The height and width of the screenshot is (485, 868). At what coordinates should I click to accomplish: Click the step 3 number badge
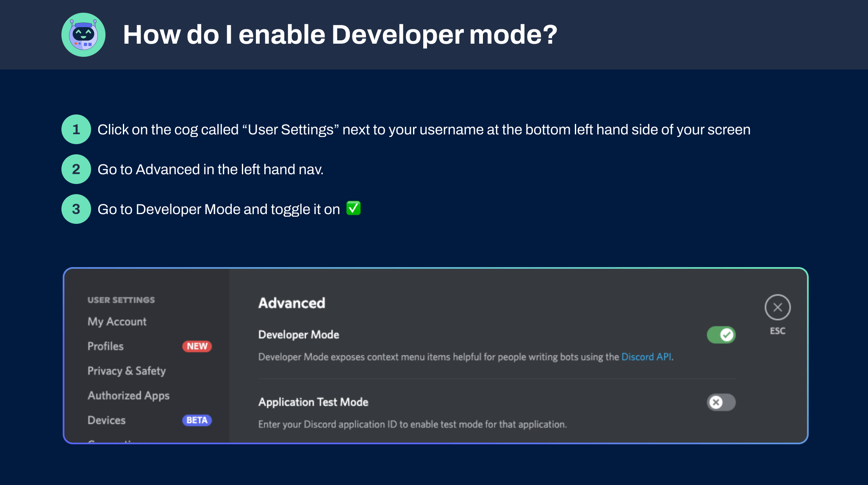[76, 209]
